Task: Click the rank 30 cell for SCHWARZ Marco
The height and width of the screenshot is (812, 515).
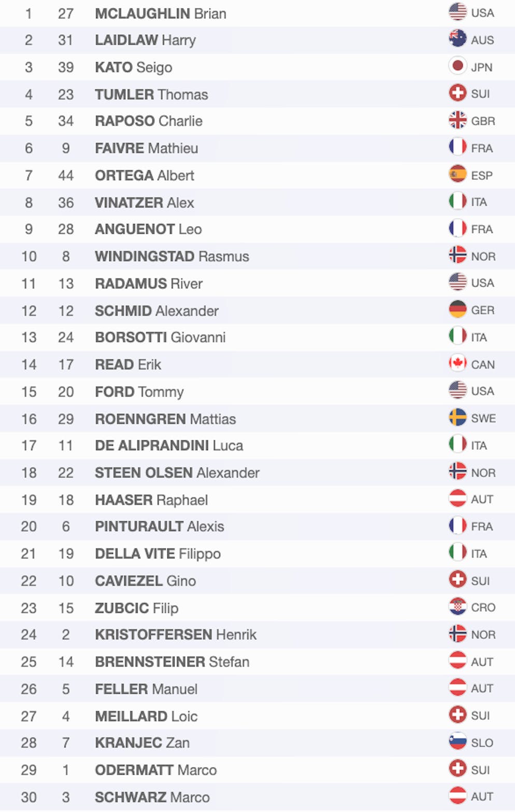Action: pos(29,797)
